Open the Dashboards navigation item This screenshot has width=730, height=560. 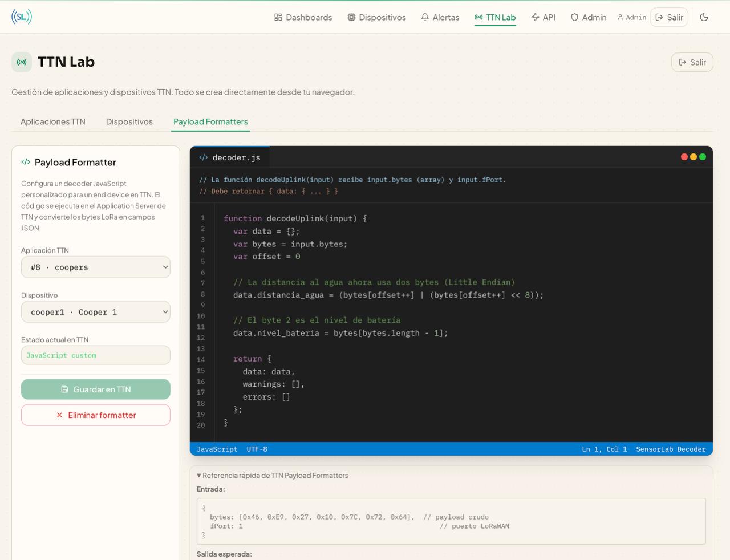[x=303, y=17]
